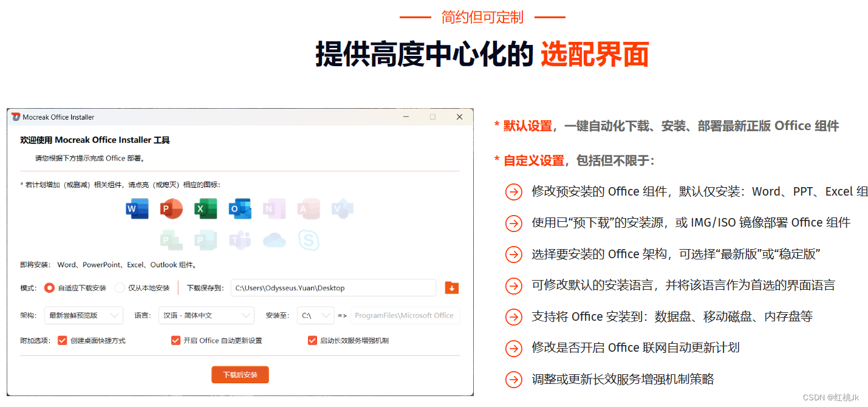
Task: Click the 自定义设置 description line
Action: tap(574, 160)
